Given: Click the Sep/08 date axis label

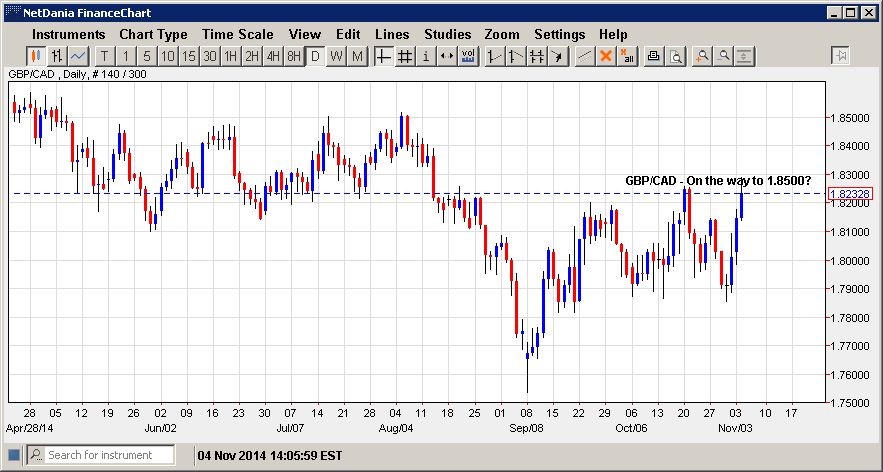Looking at the screenshot, I should (x=527, y=428).
